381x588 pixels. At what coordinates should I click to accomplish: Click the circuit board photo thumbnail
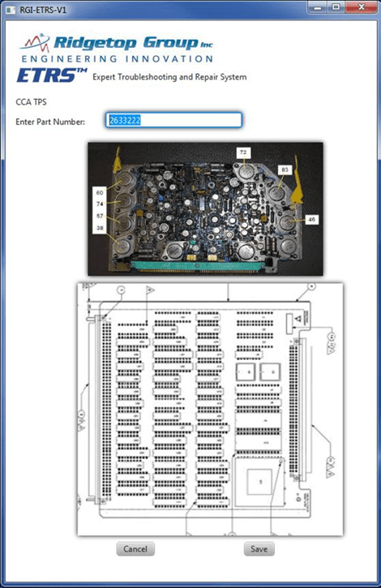click(206, 209)
